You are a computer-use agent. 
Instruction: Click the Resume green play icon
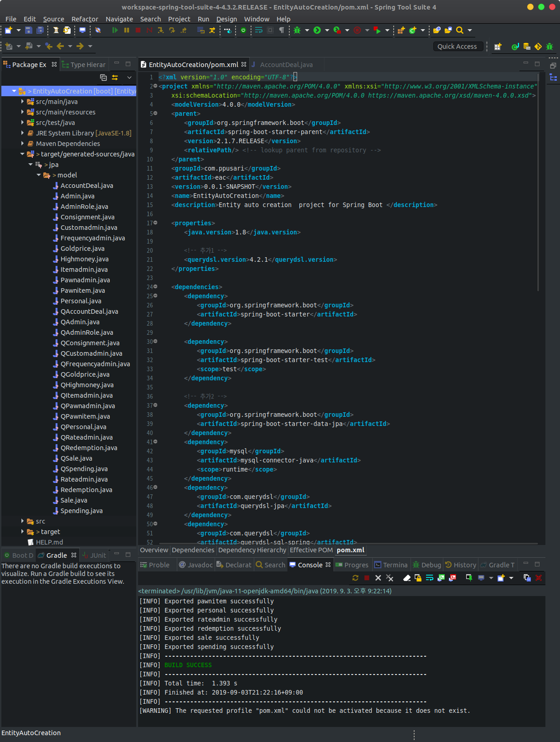(115, 30)
